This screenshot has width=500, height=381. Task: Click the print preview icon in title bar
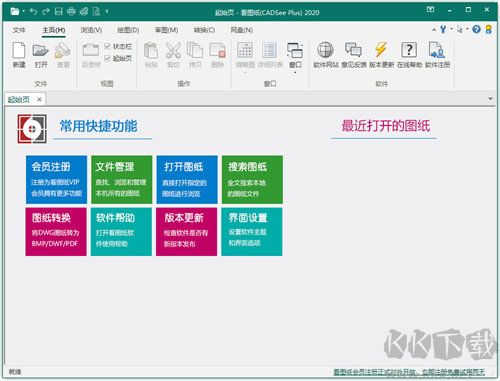click(96, 12)
